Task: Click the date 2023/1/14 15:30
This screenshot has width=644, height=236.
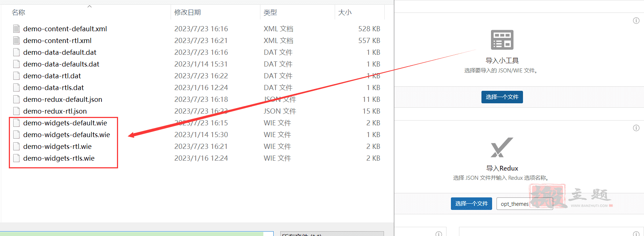Action: click(201, 135)
